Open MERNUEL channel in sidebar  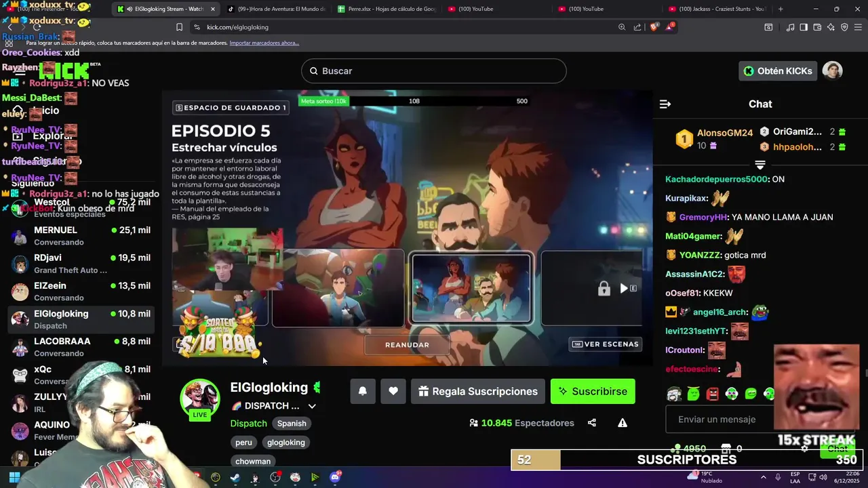[x=81, y=236]
